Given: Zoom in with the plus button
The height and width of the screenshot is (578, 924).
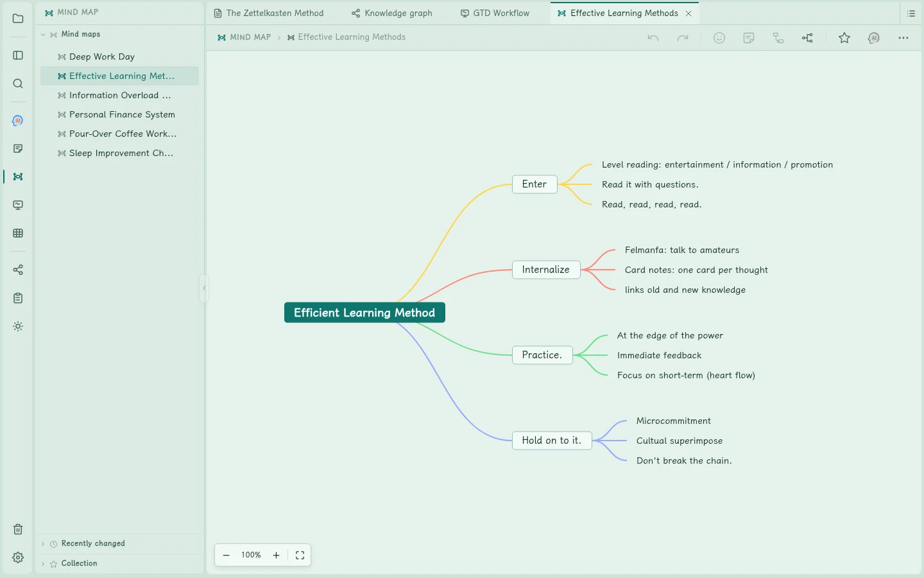Looking at the screenshot, I should [x=277, y=556].
